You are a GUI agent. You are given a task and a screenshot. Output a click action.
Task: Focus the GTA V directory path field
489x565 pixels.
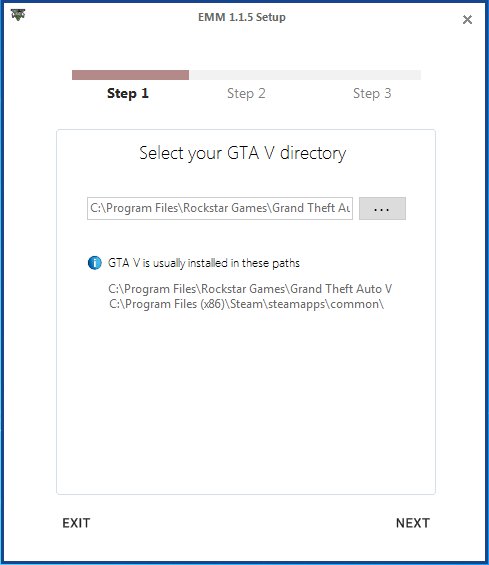220,208
